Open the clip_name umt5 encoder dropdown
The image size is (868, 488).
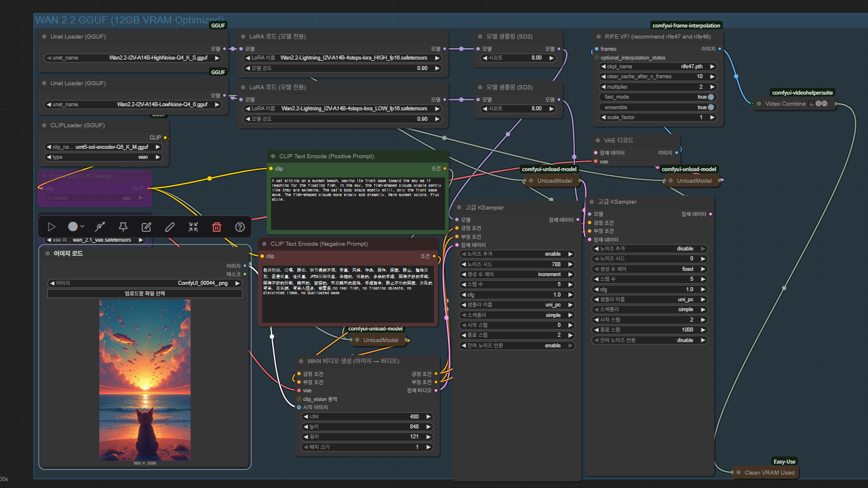click(x=103, y=147)
